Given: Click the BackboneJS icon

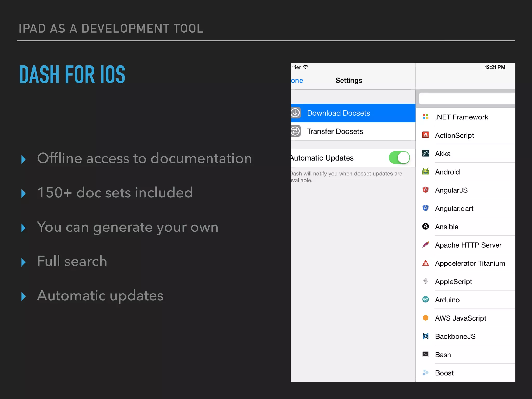Looking at the screenshot, I should pyautogui.click(x=425, y=336).
